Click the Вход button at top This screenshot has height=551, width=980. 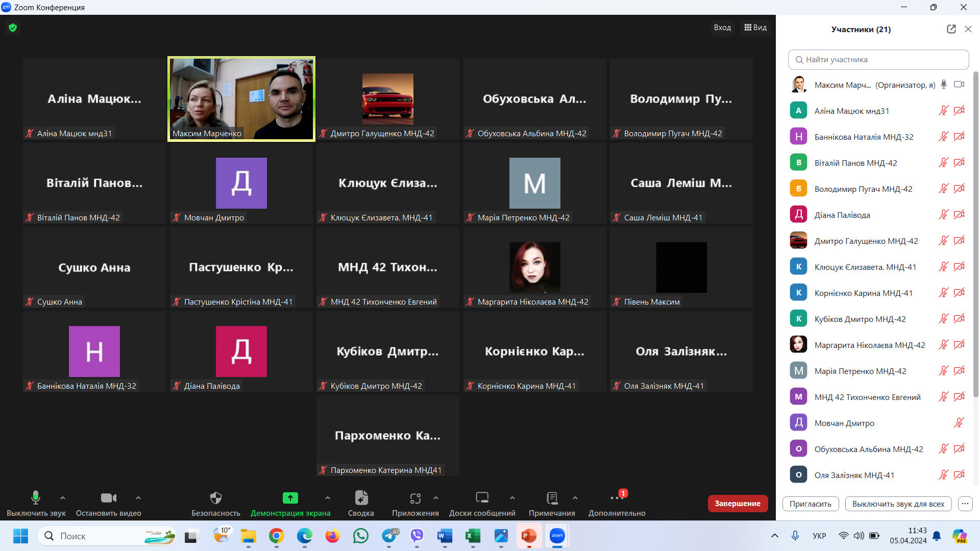[x=722, y=28]
